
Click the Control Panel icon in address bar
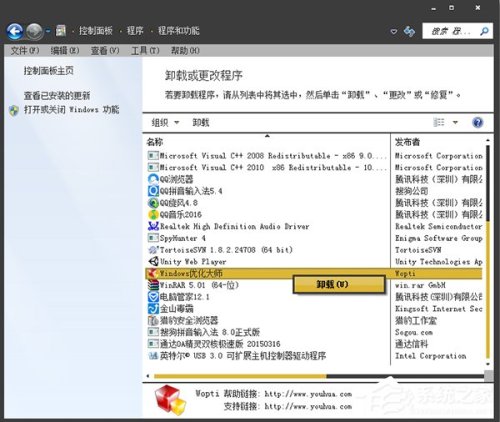[x=61, y=31]
